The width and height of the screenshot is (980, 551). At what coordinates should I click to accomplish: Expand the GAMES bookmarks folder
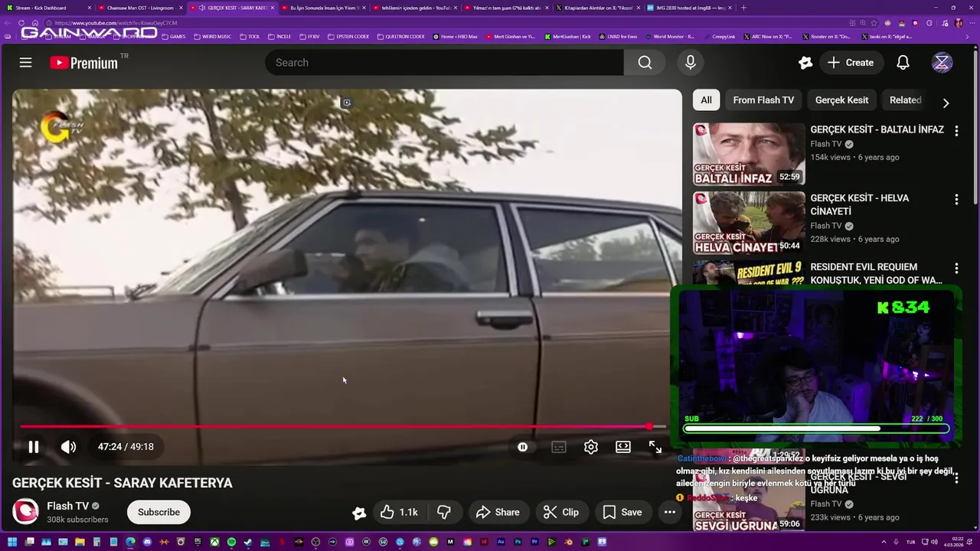(x=173, y=36)
